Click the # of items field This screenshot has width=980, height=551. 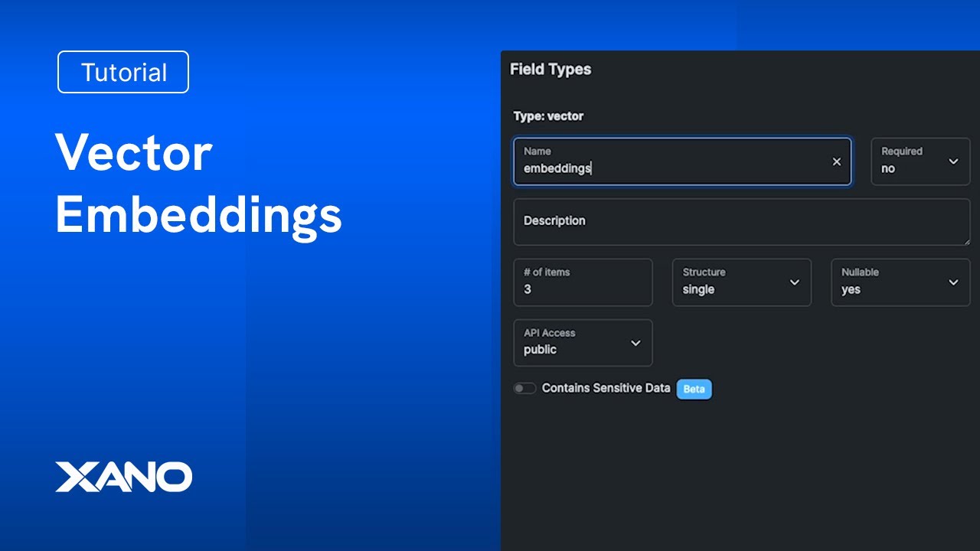click(583, 282)
